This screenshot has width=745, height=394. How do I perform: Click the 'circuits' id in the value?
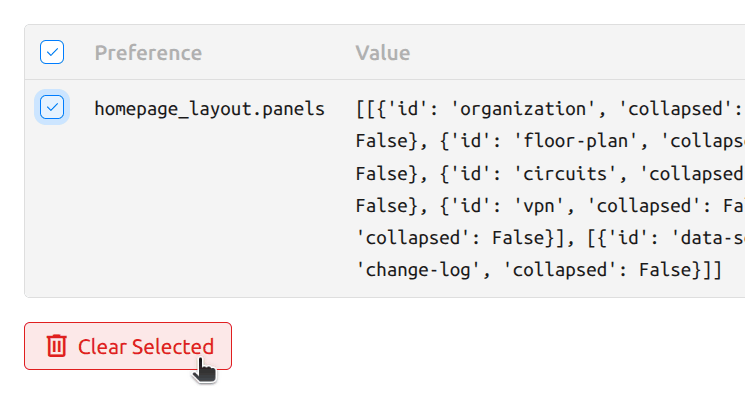[x=565, y=173]
